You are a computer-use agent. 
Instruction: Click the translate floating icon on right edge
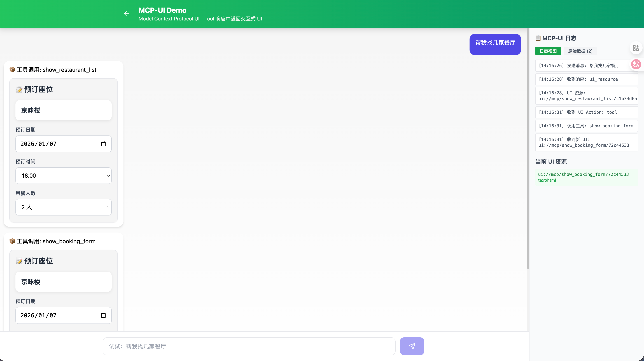point(636,64)
